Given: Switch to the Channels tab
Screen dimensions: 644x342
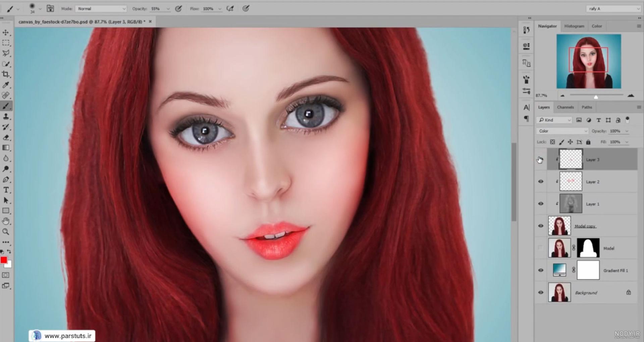Looking at the screenshot, I should (x=566, y=107).
